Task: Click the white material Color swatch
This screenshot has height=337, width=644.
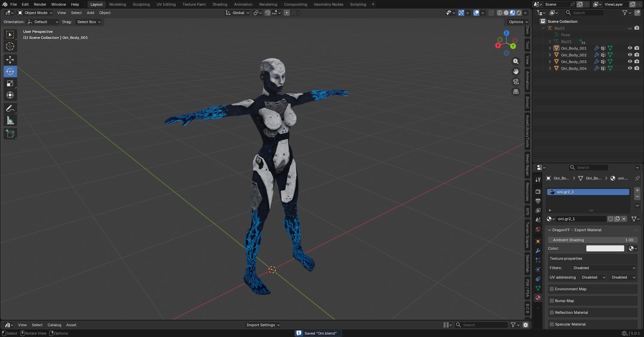Action: tap(605, 248)
